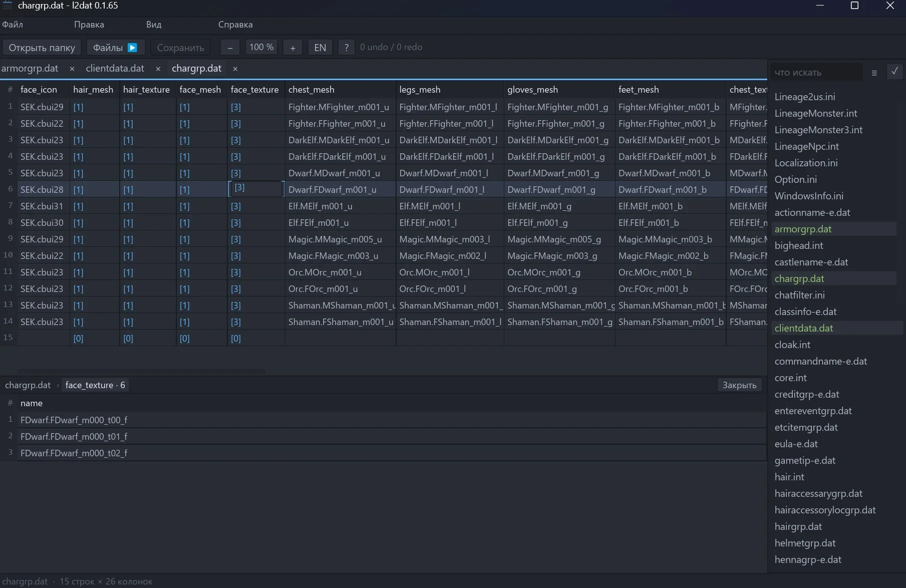Open help via the question mark button
The image size is (906, 588).
click(x=346, y=48)
